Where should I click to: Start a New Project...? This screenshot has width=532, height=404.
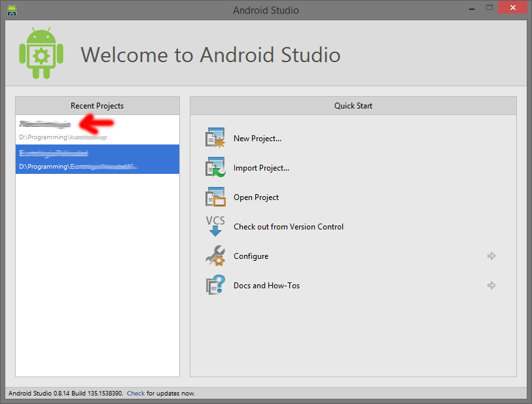click(257, 139)
